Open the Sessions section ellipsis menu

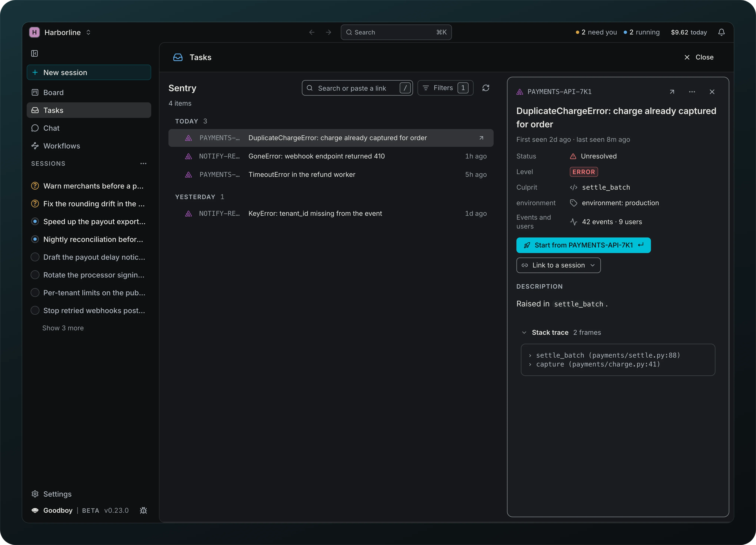pyautogui.click(x=143, y=163)
